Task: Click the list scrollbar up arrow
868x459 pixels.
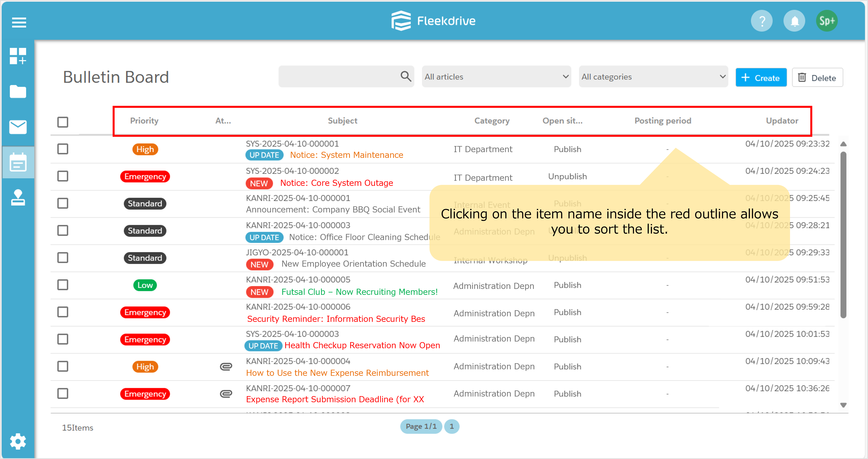Action: pos(843,144)
